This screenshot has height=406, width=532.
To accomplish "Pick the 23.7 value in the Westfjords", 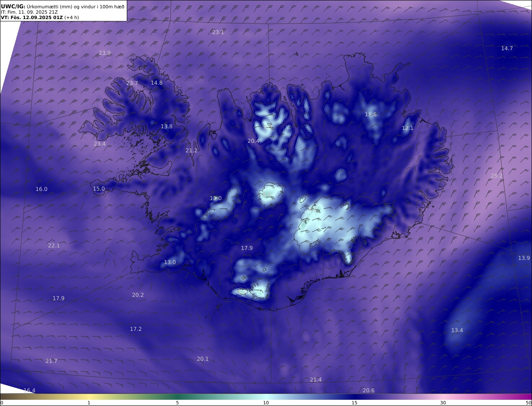I will [132, 83].
